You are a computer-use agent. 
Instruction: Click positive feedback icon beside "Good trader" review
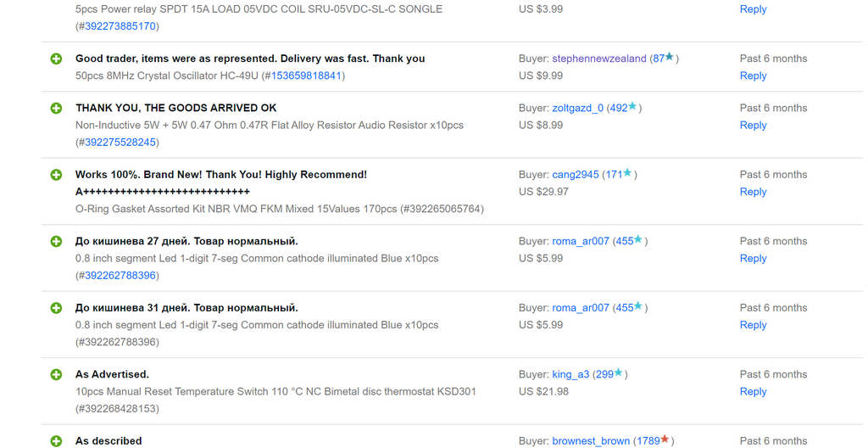pyautogui.click(x=56, y=59)
